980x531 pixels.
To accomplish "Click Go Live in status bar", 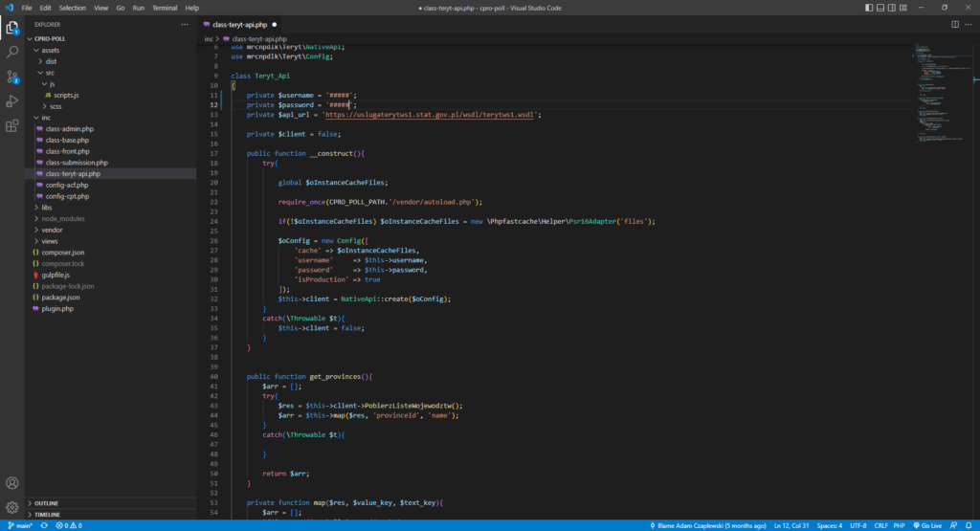I will [x=927, y=525].
